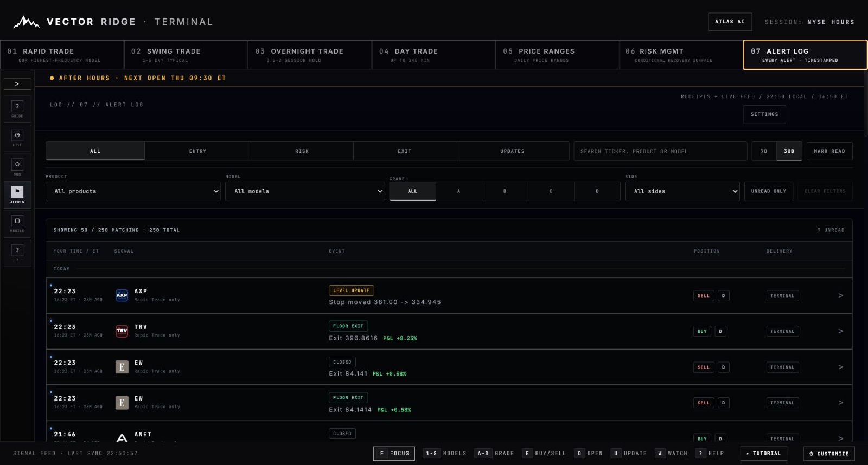Viewport: 868px width, 465px height.
Task: Switch to 04 Day Trade tab
Action: [434, 55]
